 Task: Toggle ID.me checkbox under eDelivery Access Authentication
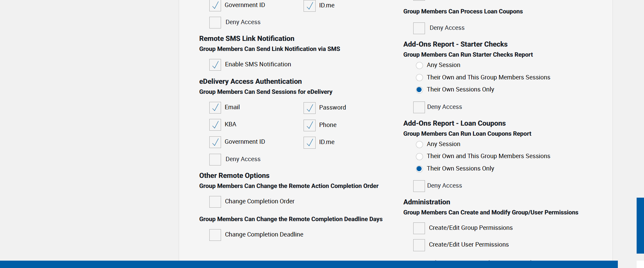click(309, 142)
